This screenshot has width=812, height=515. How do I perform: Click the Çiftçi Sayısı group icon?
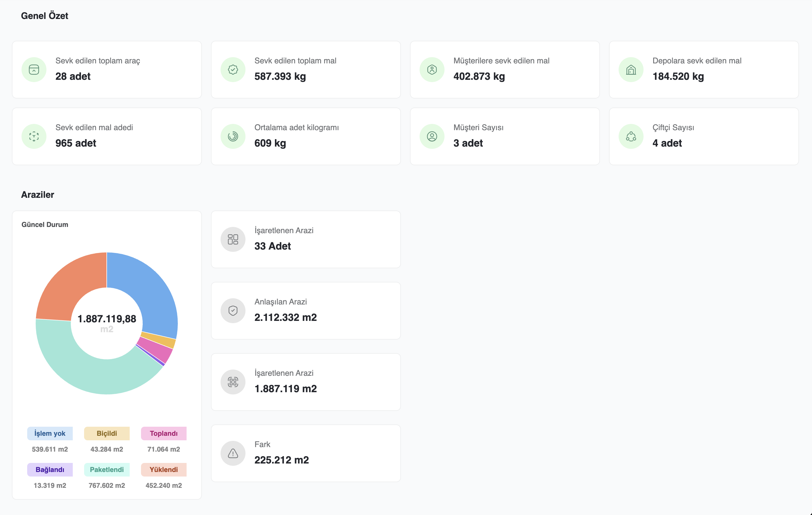(x=631, y=136)
